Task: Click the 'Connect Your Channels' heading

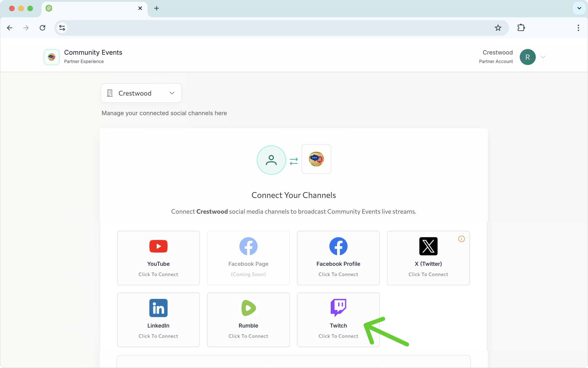Action: (294, 195)
